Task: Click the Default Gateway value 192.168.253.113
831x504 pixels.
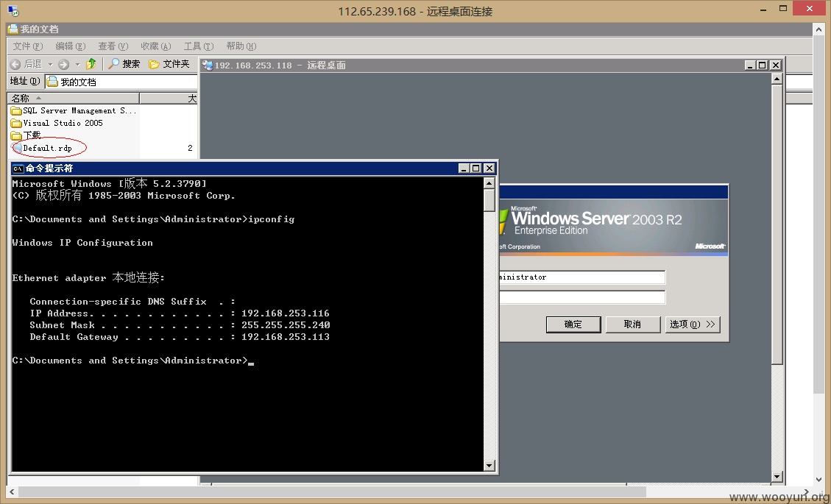Action: 285,336
